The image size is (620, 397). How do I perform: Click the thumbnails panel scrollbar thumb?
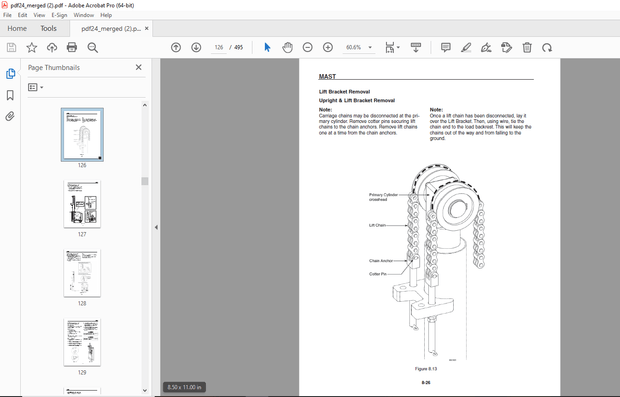[145, 181]
